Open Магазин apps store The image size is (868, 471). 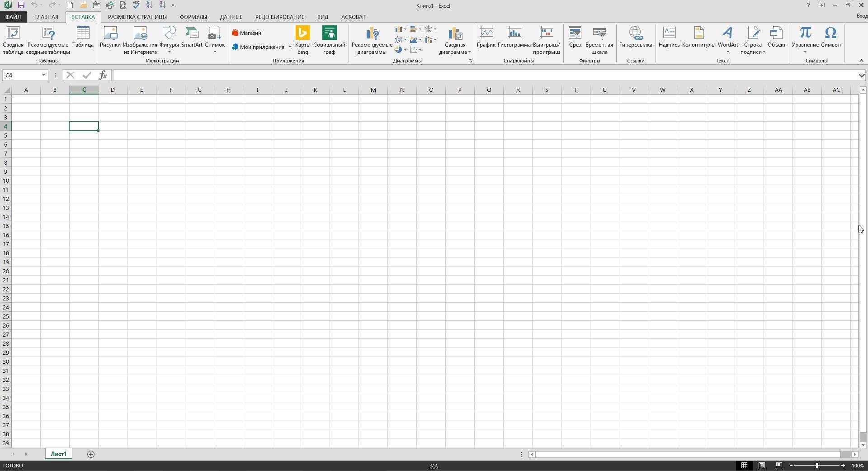pyautogui.click(x=247, y=33)
